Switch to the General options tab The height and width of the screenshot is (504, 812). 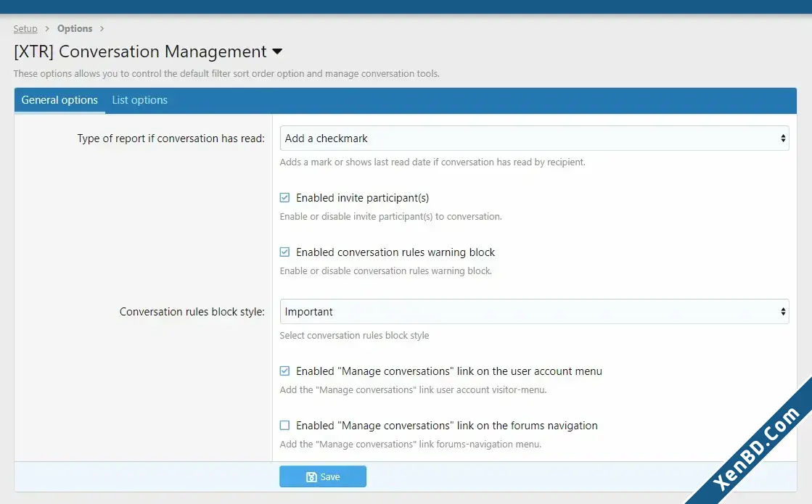60,100
